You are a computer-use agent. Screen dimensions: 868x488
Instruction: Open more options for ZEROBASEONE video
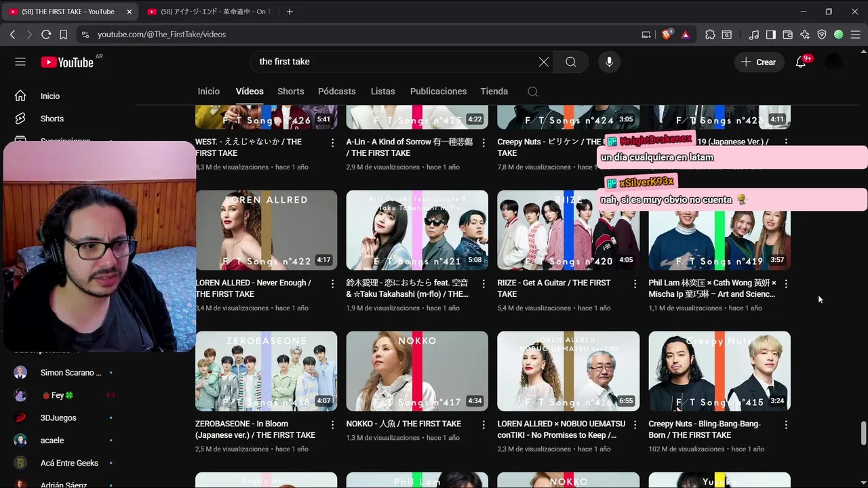pyautogui.click(x=332, y=424)
